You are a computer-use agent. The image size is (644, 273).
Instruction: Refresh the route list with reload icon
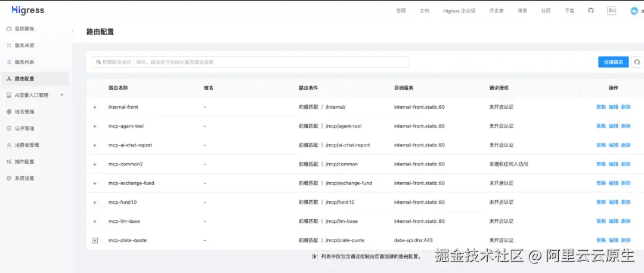click(637, 62)
